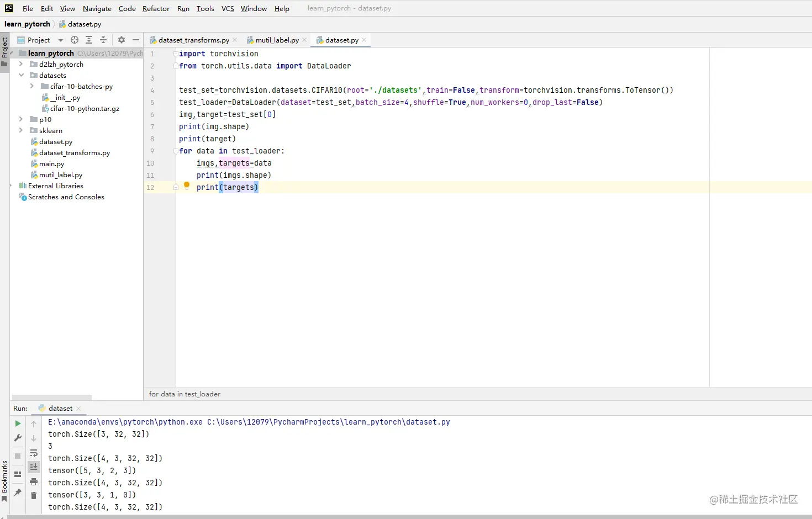Toggle soft-wrap in run console
This screenshot has height=519, width=812.
34,453
